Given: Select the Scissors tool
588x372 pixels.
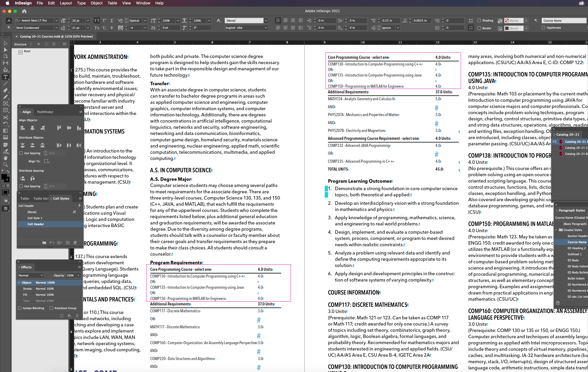Looking at the screenshot, I should pyautogui.click(x=5, y=117).
